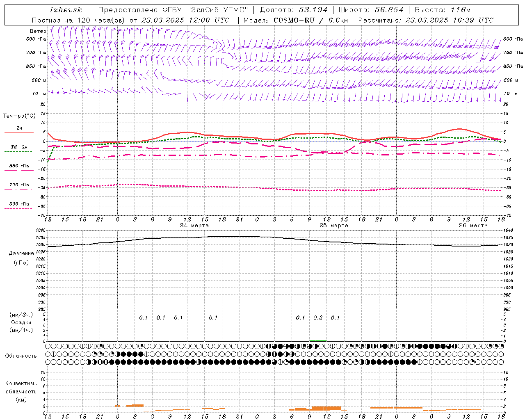Screen dimensions: 525x420
Task: Select forecast start "23.03.2025 12:00 UTC"
Action: click(x=185, y=20)
